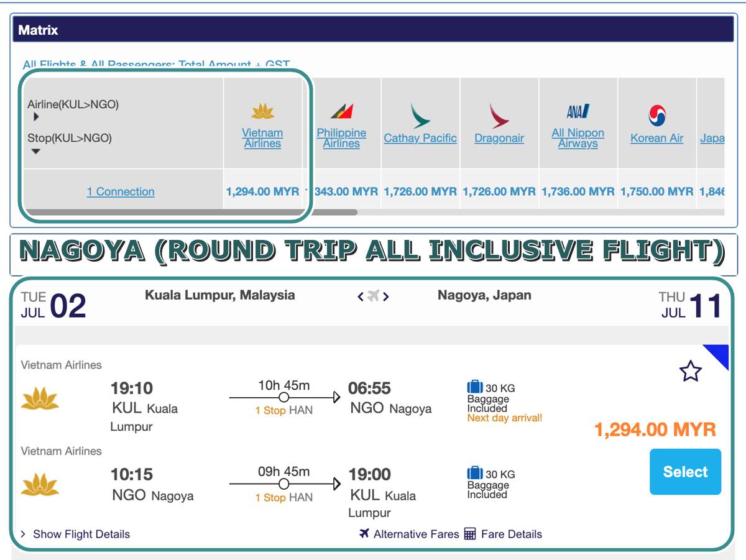746x560 pixels.
Task: Expand Show Flight Details
Action: tap(75, 534)
